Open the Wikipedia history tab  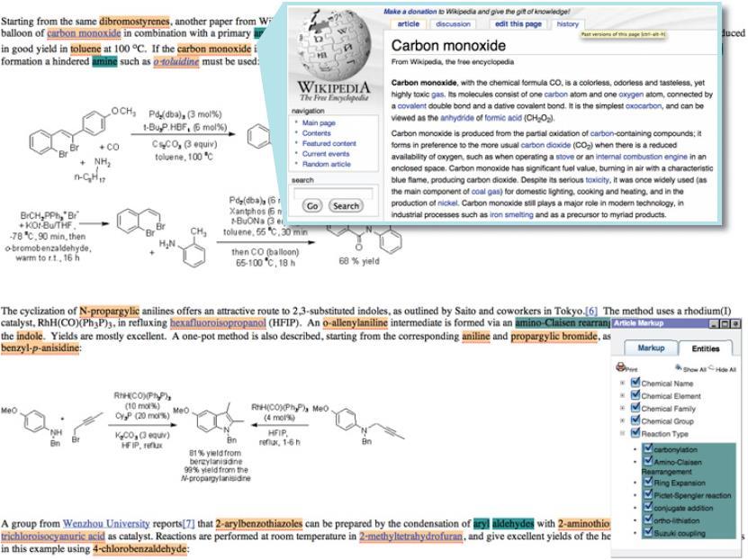(x=567, y=23)
